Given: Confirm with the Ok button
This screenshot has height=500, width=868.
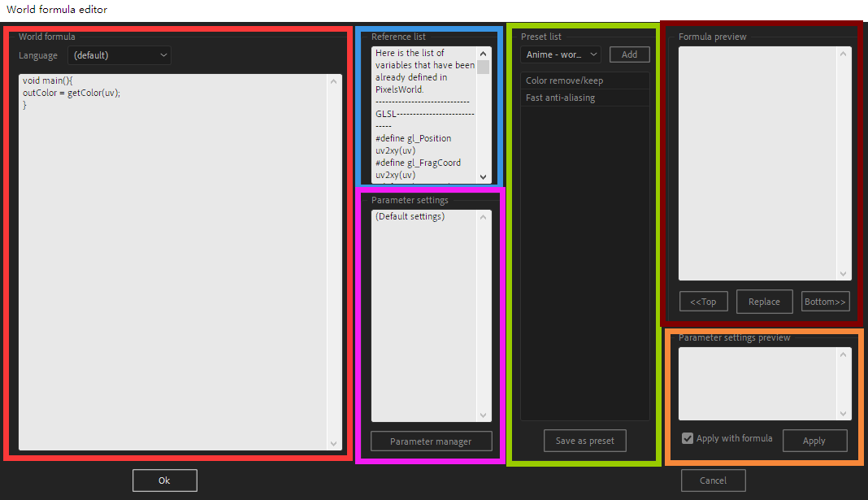Looking at the screenshot, I should coord(164,480).
